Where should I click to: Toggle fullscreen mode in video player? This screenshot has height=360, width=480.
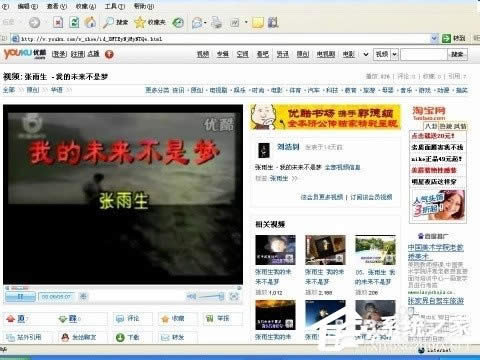[235, 296]
